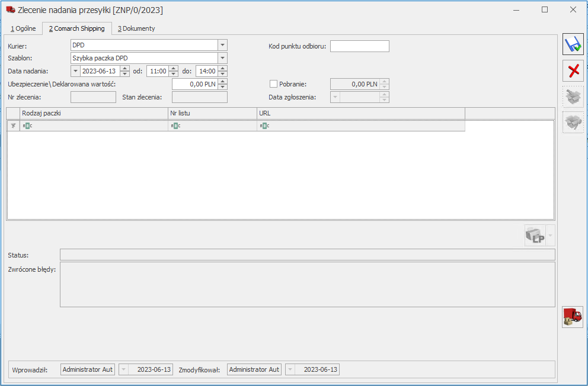This screenshot has height=386, width=588.
Task: Sort by the Nr listu column header
Action: tap(212, 113)
